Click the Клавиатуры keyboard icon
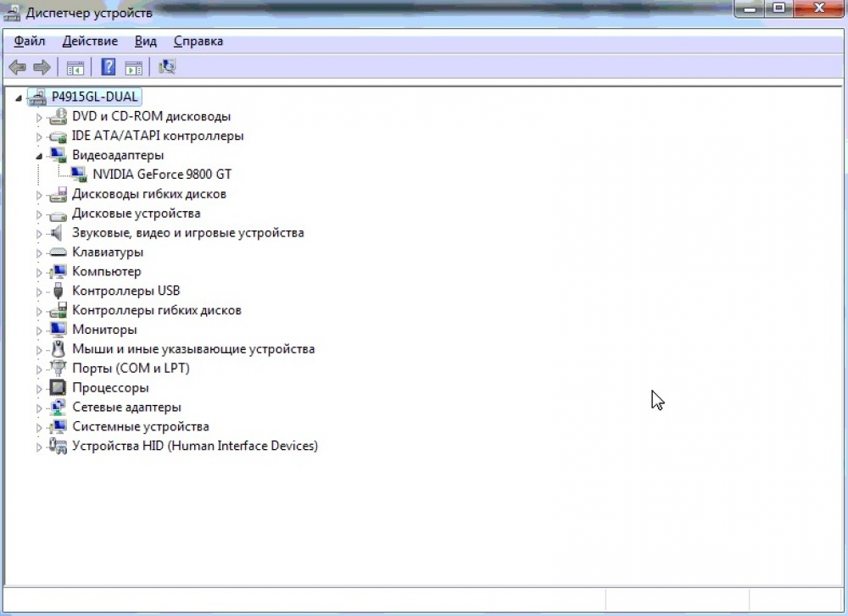The height and width of the screenshot is (616, 848). pyautogui.click(x=58, y=253)
